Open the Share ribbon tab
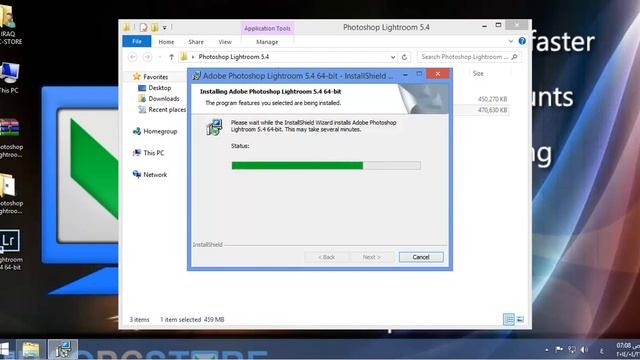This screenshot has width=640, height=360. (x=196, y=42)
